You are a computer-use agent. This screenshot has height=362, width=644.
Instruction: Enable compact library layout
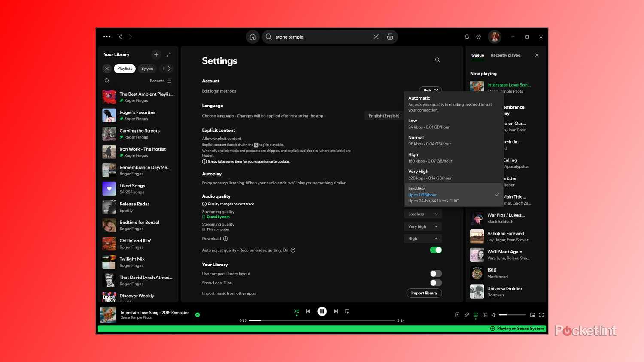click(434, 273)
